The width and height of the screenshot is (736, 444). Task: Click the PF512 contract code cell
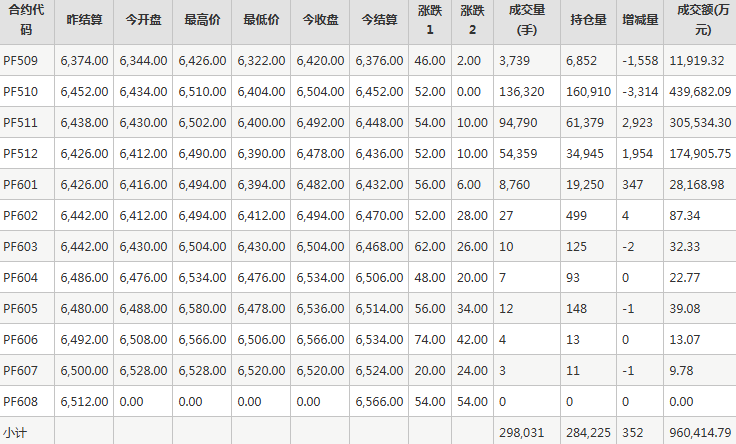21,154
